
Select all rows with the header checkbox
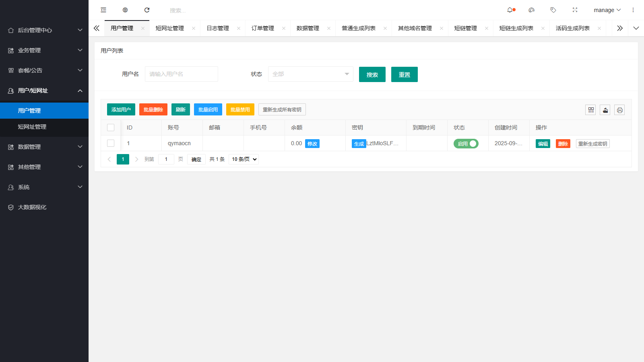pyautogui.click(x=111, y=127)
